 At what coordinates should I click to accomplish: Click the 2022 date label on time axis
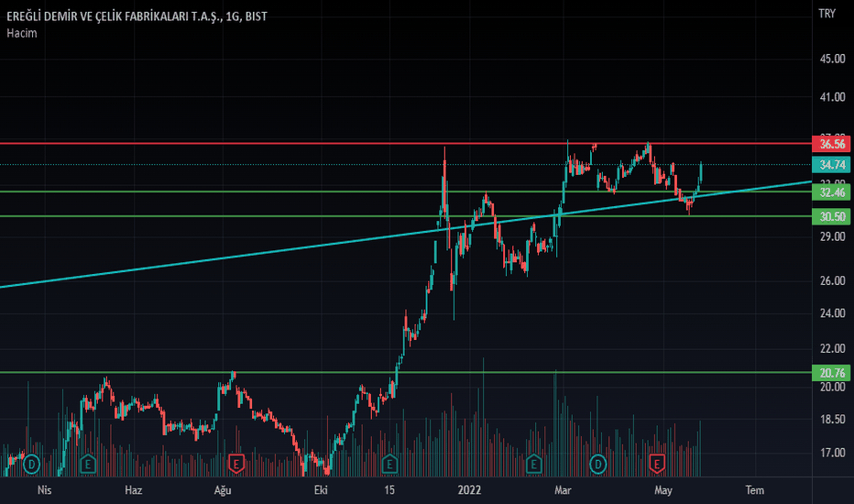point(469,490)
